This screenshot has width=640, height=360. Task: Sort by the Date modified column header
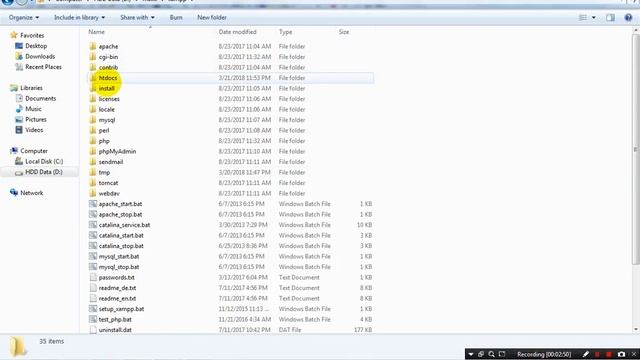pyautogui.click(x=238, y=32)
